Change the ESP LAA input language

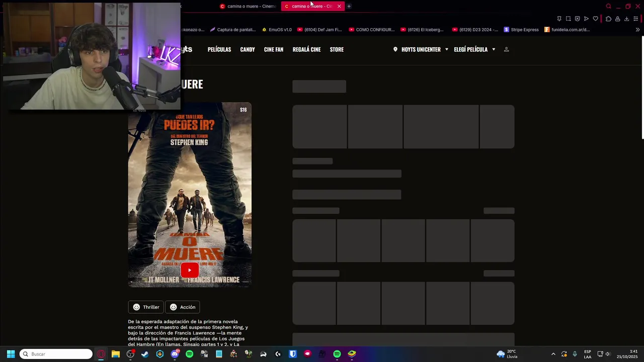[588, 354]
